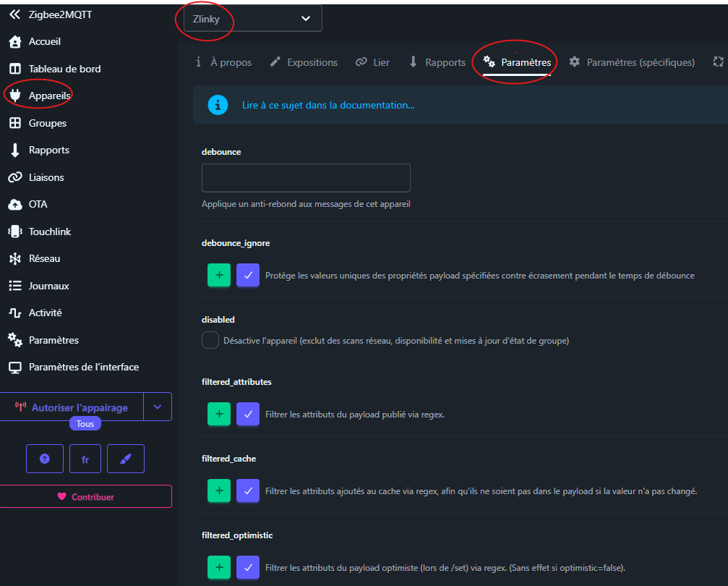
Task: Click purple checkmark under filtered_optimistic
Action: pos(248,568)
